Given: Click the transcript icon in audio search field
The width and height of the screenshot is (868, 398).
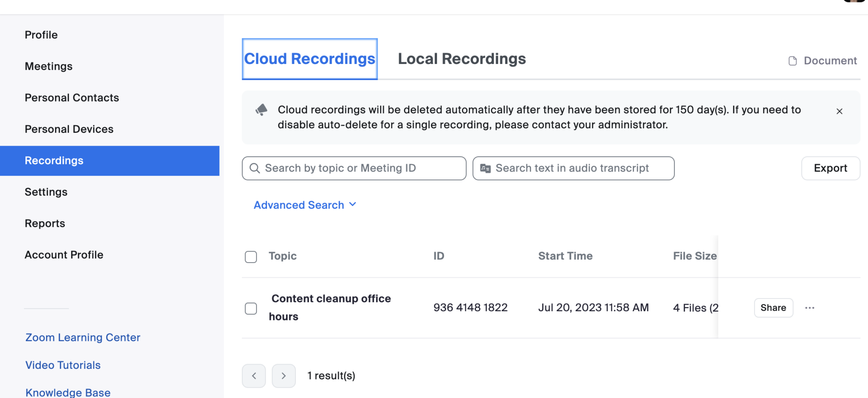Looking at the screenshot, I should pyautogui.click(x=486, y=168).
